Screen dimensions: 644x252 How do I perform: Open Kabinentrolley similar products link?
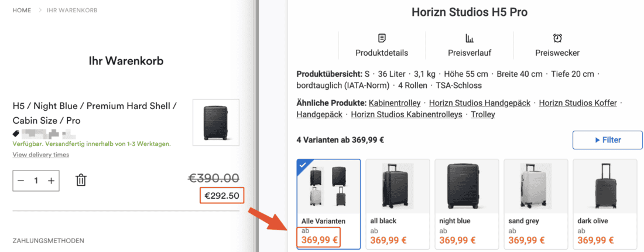(395, 103)
